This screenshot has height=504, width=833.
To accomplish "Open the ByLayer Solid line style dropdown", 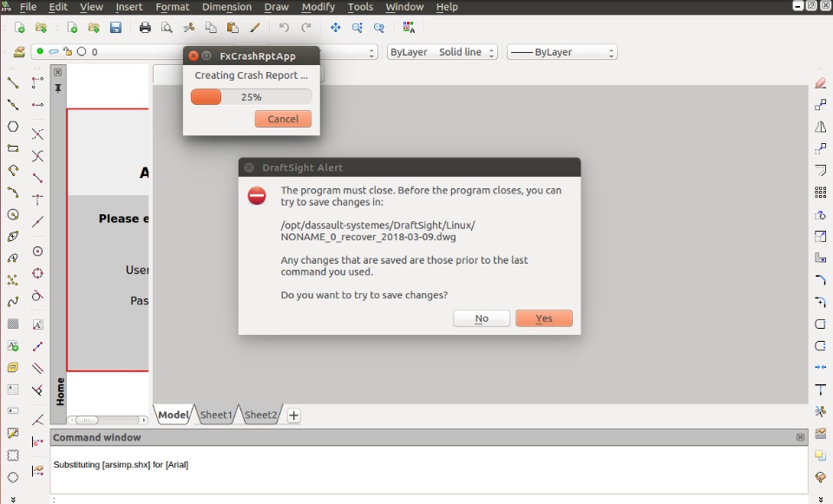I will pyautogui.click(x=442, y=52).
